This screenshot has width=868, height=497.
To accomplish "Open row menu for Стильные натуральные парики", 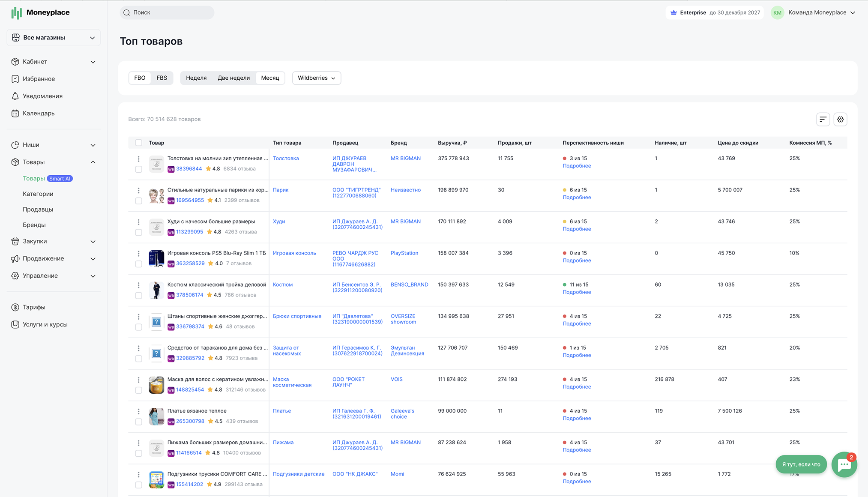I will pyautogui.click(x=138, y=191).
